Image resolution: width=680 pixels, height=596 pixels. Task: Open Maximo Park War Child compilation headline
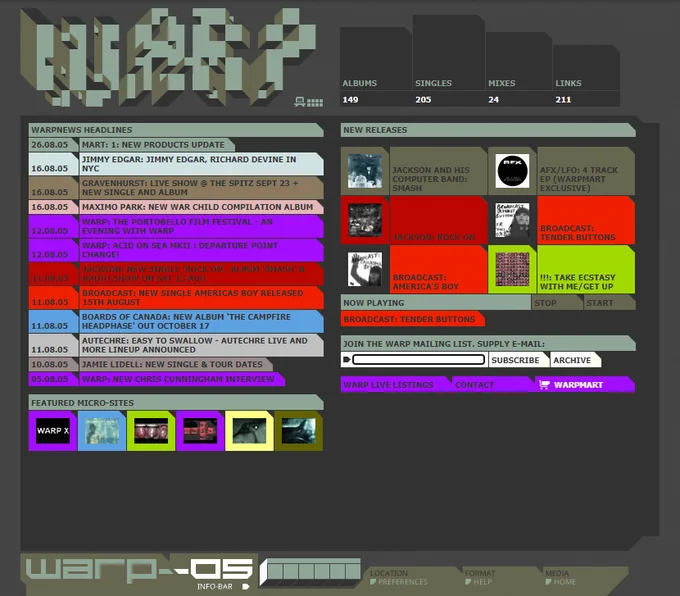coord(201,207)
